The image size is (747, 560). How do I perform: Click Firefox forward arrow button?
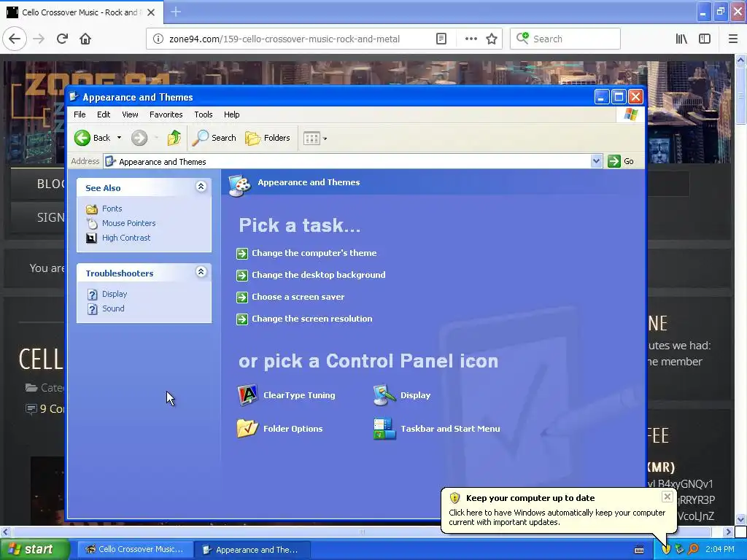(39, 39)
